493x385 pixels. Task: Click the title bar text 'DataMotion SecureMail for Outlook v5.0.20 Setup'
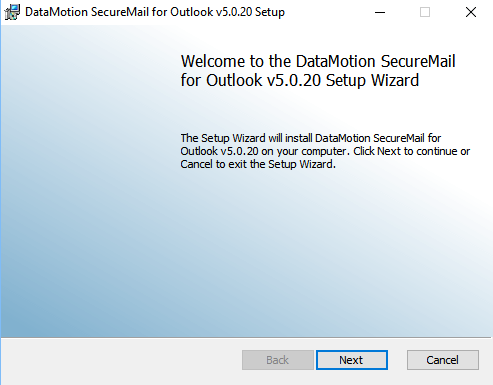click(155, 12)
